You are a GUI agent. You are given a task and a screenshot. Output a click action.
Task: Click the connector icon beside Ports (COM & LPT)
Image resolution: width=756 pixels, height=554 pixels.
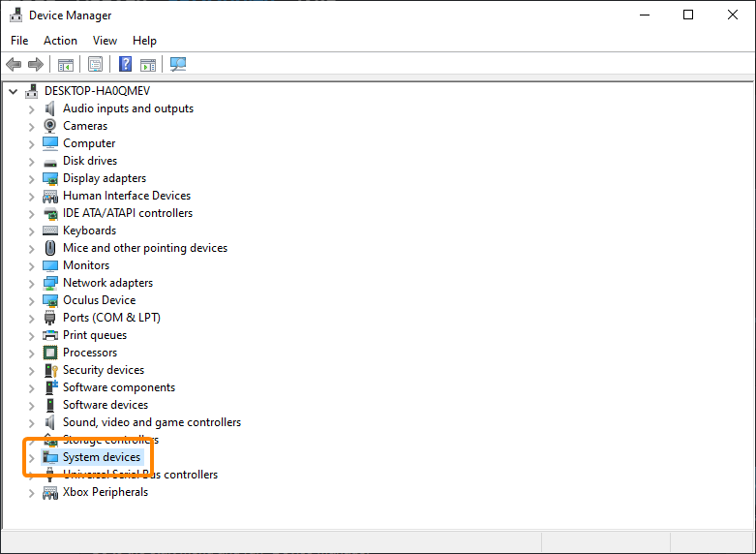pyautogui.click(x=50, y=318)
